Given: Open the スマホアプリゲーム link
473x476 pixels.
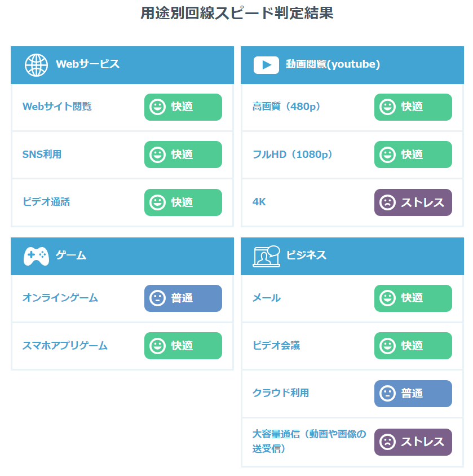Looking at the screenshot, I should click(x=65, y=346).
